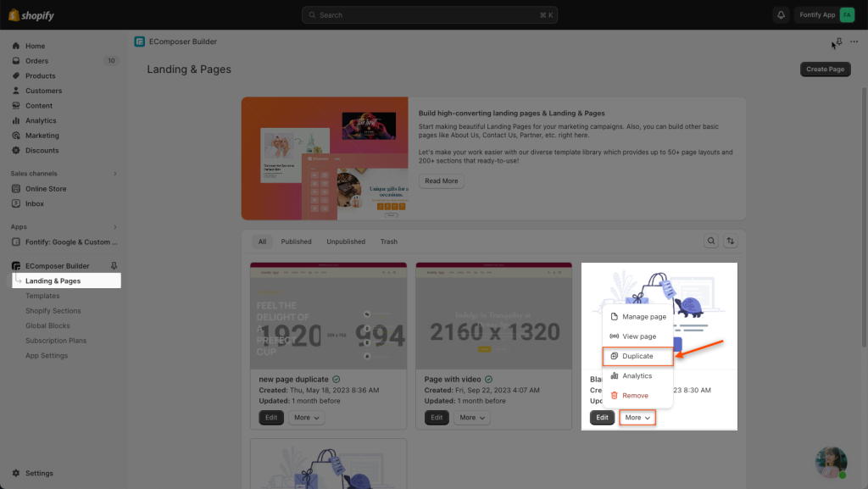The image size is (868, 489).
Task: Click the published checkmark on new page duplicate
Action: pyautogui.click(x=336, y=380)
